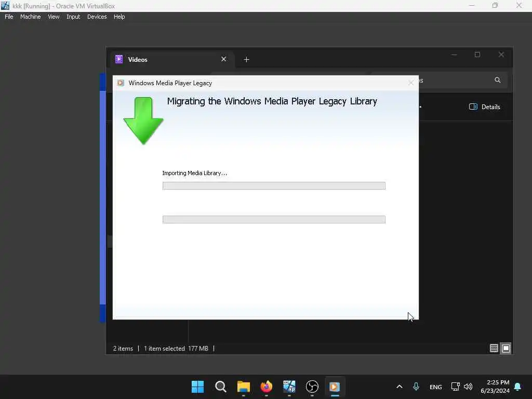
Task: Open taskbar Search
Action: pyautogui.click(x=220, y=387)
